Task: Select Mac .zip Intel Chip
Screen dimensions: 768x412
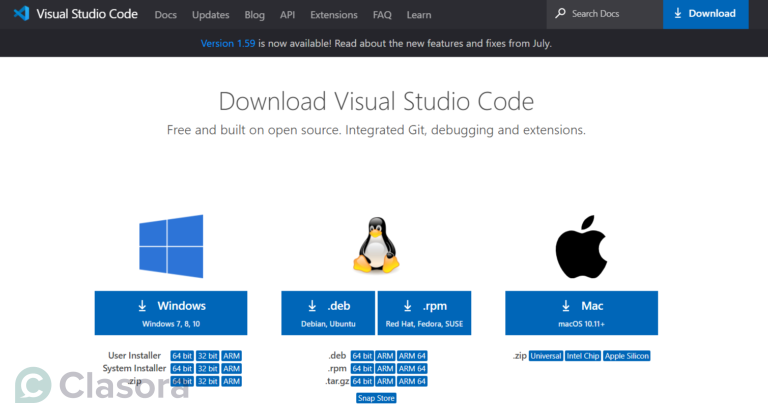Action: (x=583, y=356)
